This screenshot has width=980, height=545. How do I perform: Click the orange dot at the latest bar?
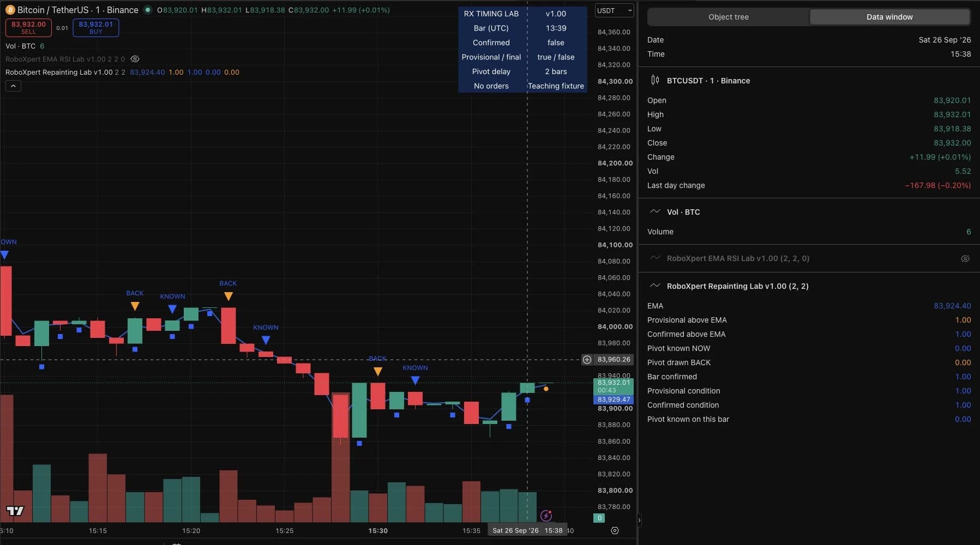point(546,389)
